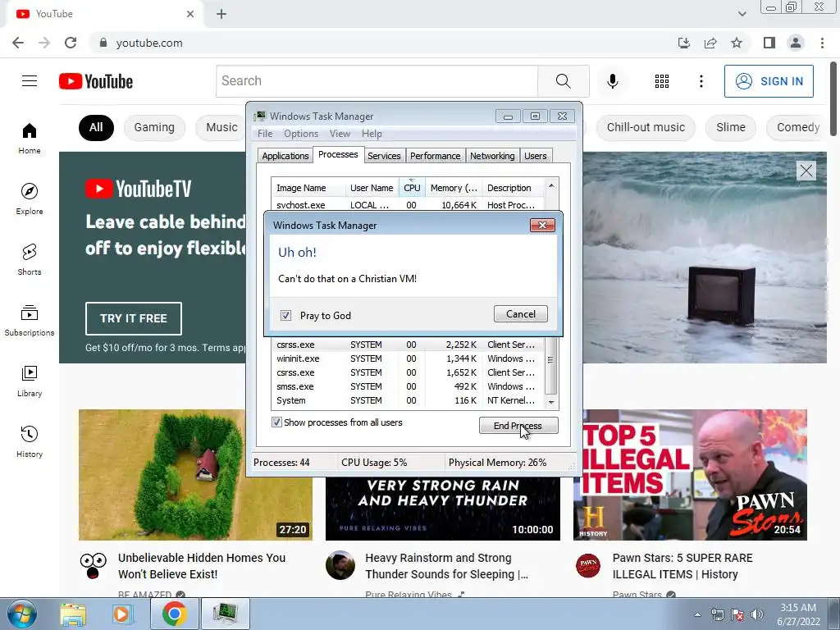Start voice search with microphone icon
Viewport: 840px width, 630px height.
(612, 81)
